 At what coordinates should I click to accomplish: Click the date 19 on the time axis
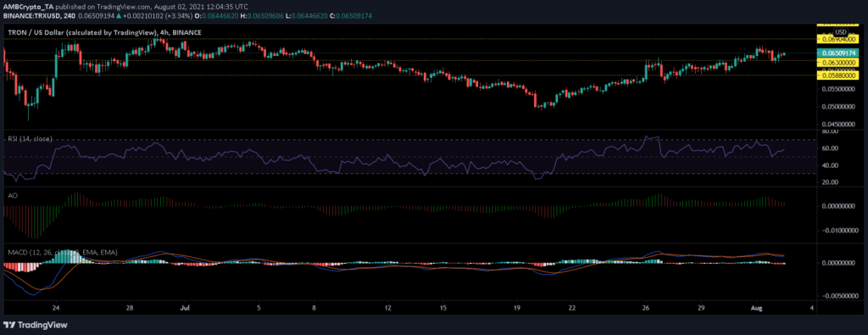[x=516, y=307]
